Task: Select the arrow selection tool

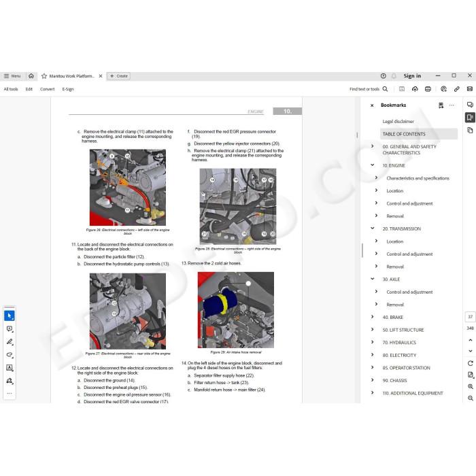Action: (x=10, y=316)
